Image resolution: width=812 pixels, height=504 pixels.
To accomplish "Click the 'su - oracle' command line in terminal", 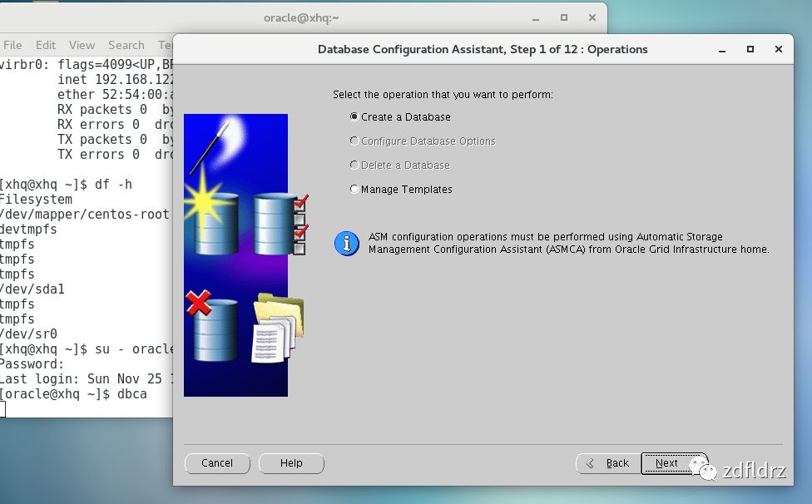I will point(86,349).
